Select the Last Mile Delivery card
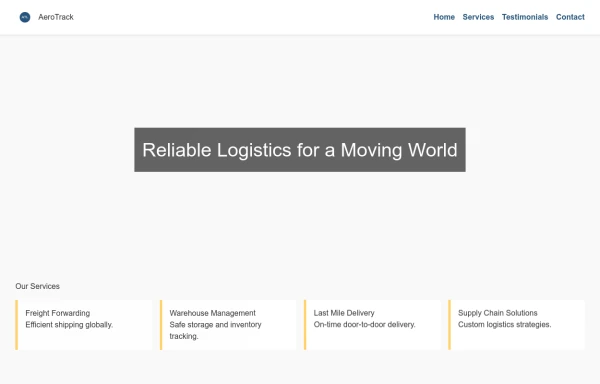The image size is (600, 384). pyautogui.click(x=372, y=325)
